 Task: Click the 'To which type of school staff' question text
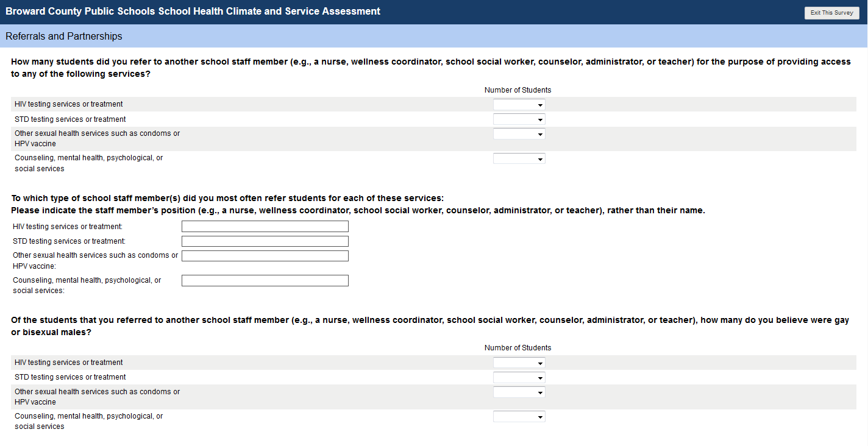pyautogui.click(x=227, y=198)
